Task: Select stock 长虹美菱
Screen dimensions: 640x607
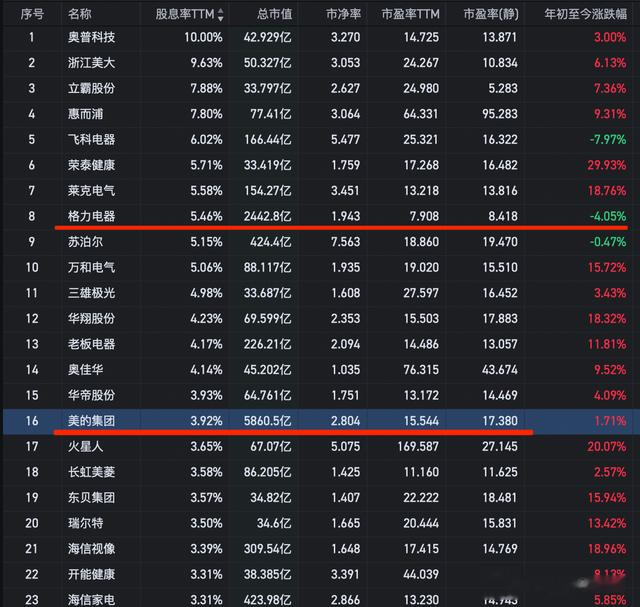Action: tap(91, 472)
